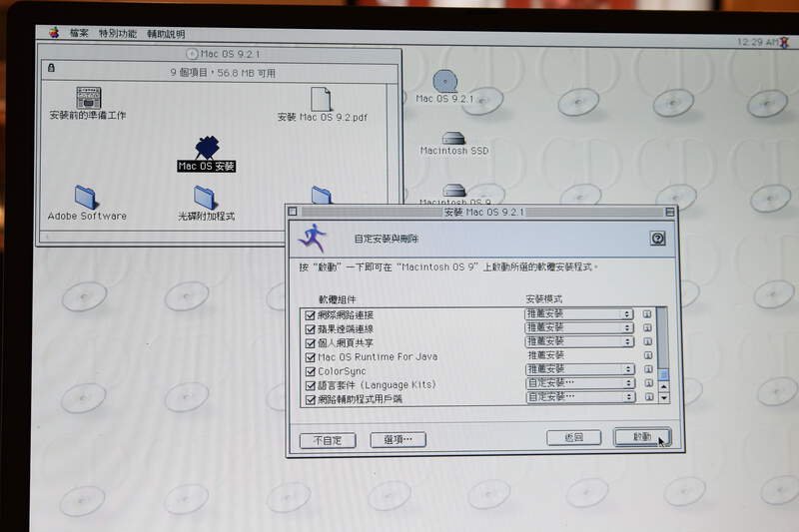This screenshot has height=532, width=799.
Task: Show info for 網際網路連接 component
Action: tap(647, 314)
